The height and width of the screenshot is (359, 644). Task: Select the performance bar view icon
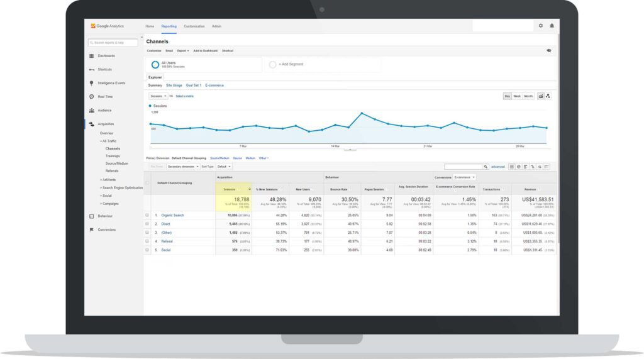tap(526, 167)
